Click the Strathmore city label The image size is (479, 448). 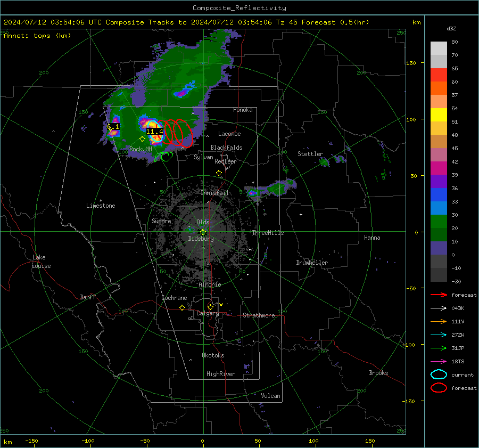pyautogui.click(x=259, y=315)
